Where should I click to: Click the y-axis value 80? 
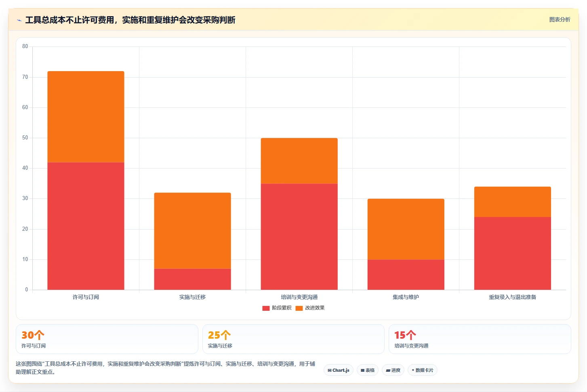pos(25,46)
